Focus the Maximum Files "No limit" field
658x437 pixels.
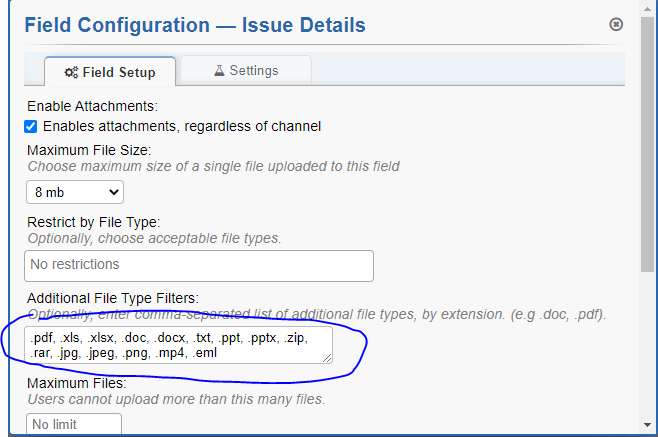coord(73,425)
